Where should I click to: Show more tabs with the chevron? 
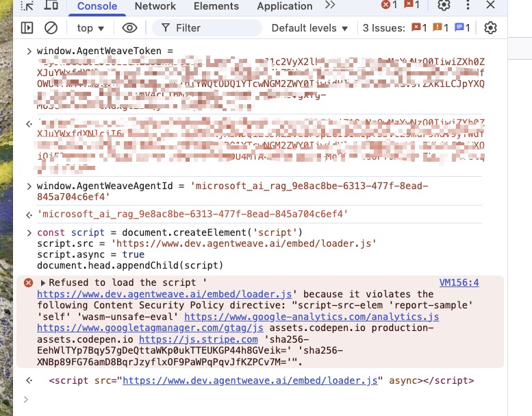click(x=330, y=5)
